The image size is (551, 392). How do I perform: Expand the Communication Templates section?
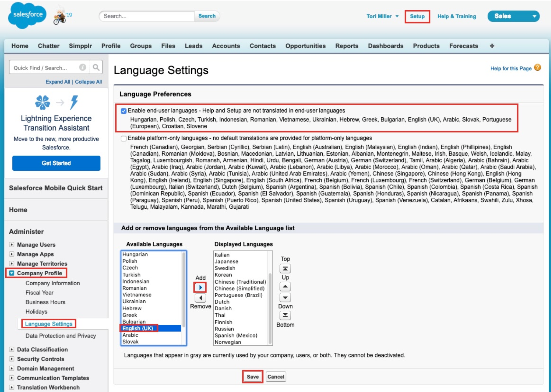(11, 378)
